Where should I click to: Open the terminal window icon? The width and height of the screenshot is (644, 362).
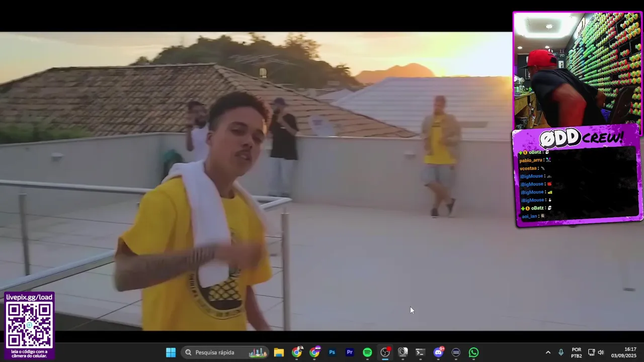point(420,352)
